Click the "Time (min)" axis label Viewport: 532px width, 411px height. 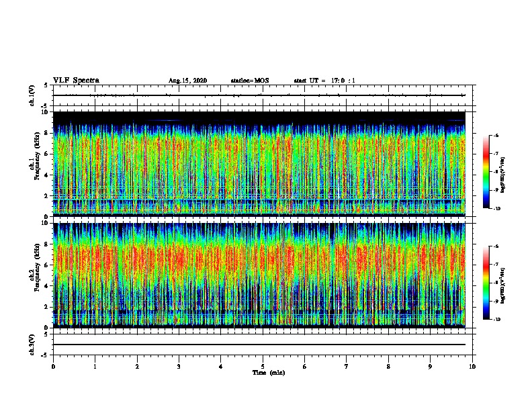(x=269, y=373)
